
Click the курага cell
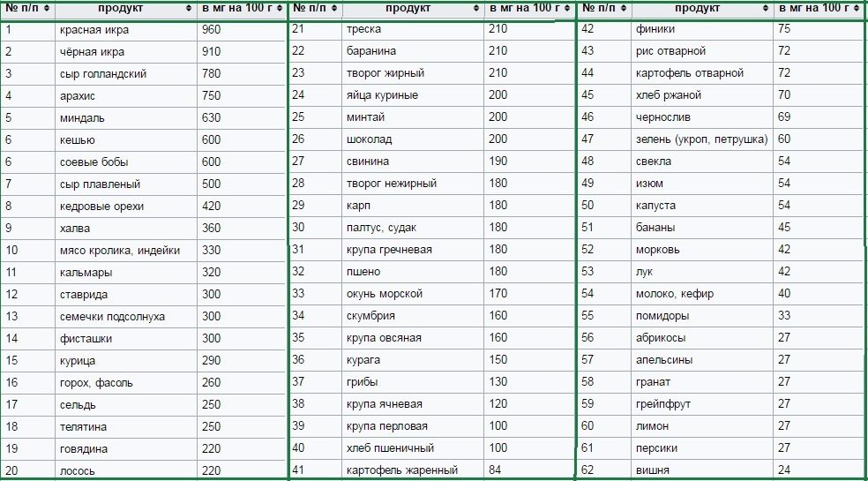coord(413,360)
